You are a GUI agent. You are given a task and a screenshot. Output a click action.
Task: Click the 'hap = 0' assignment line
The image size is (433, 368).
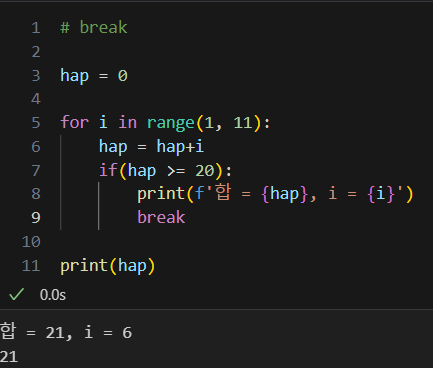click(x=94, y=76)
